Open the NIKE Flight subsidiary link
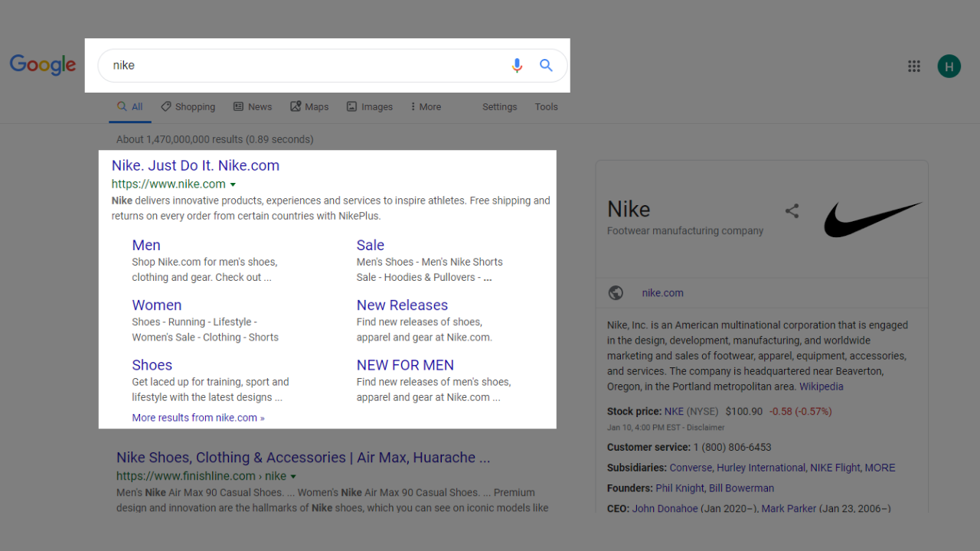 click(835, 468)
